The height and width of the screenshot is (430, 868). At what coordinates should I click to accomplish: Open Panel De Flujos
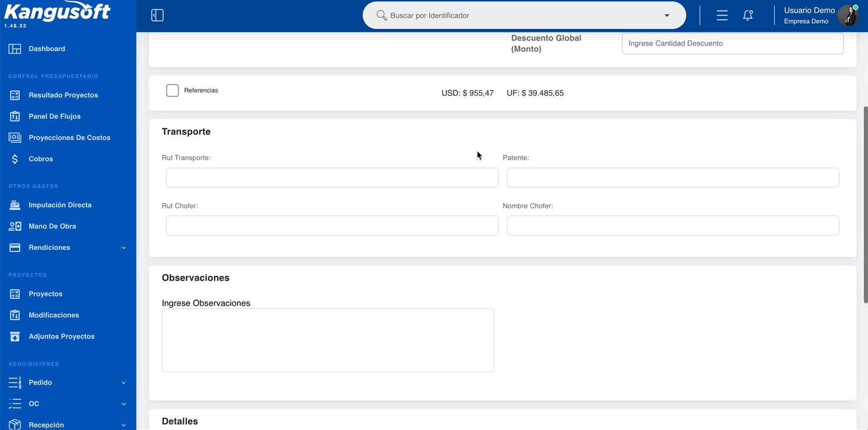coord(54,116)
